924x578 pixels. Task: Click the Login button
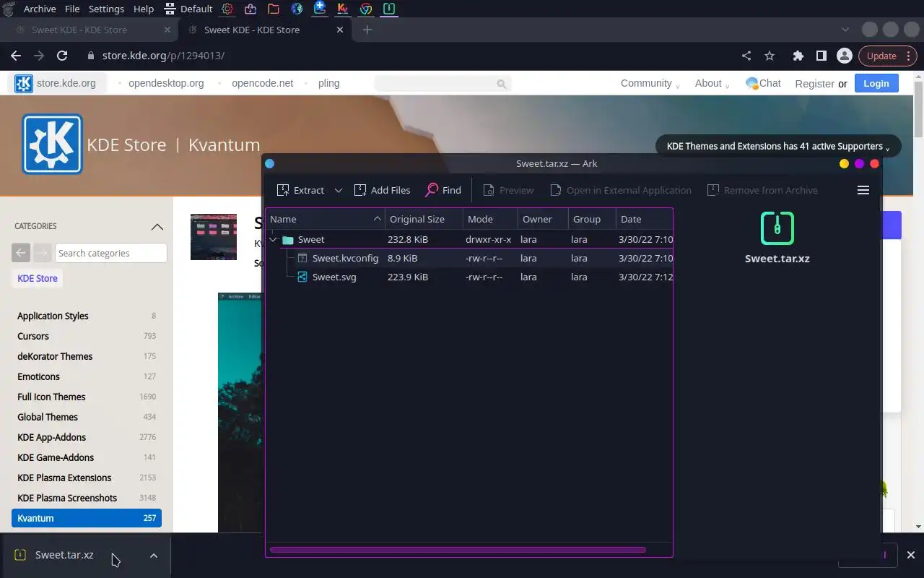click(876, 83)
